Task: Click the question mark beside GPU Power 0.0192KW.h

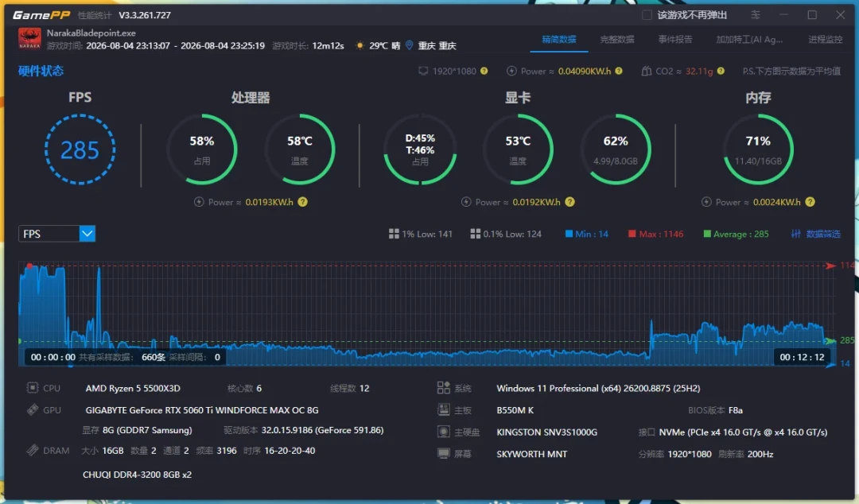Action: pos(569,202)
